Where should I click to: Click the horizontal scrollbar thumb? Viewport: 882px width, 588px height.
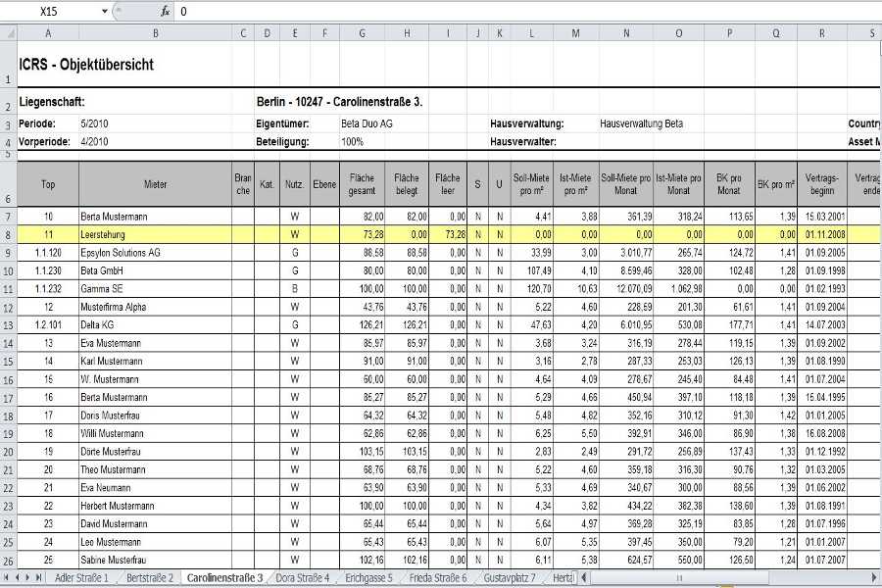coord(679,577)
